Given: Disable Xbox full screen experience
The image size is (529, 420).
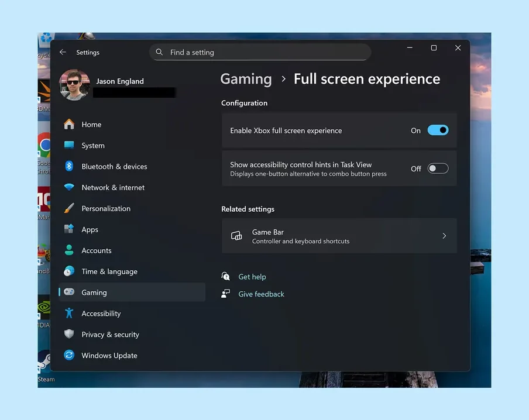Looking at the screenshot, I should point(438,130).
